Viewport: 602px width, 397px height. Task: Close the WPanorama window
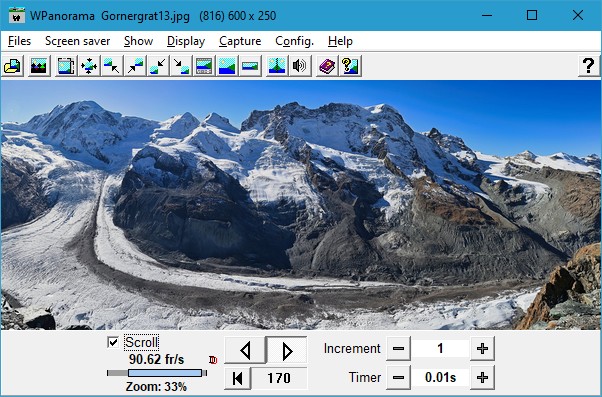point(577,15)
